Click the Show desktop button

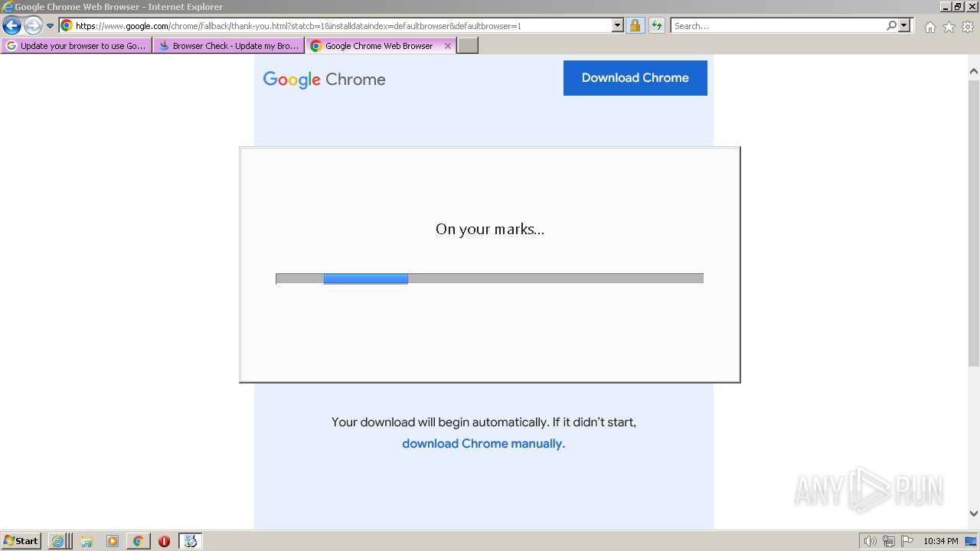971,541
